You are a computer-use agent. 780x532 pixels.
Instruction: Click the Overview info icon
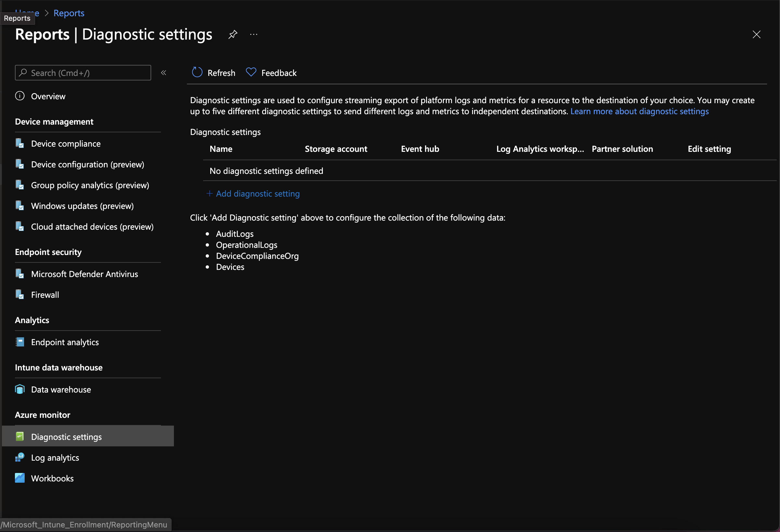pyautogui.click(x=20, y=96)
